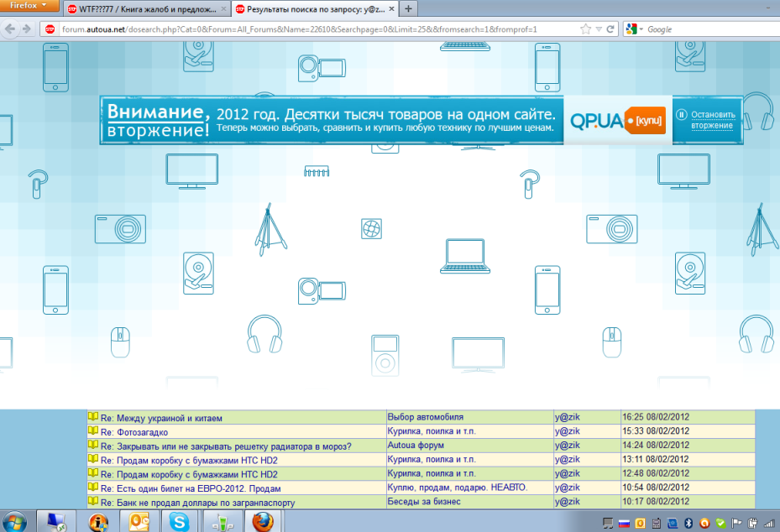Open the Google search engine selector dropdown

635,29
